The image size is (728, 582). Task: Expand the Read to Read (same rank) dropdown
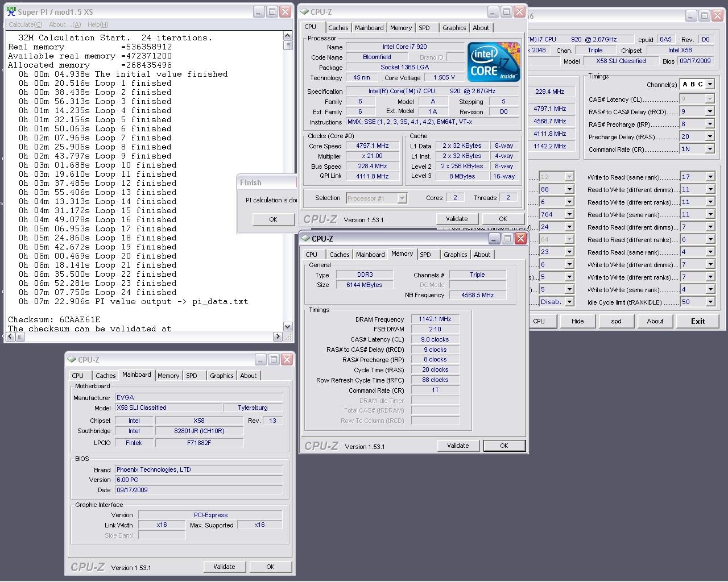click(710, 252)
